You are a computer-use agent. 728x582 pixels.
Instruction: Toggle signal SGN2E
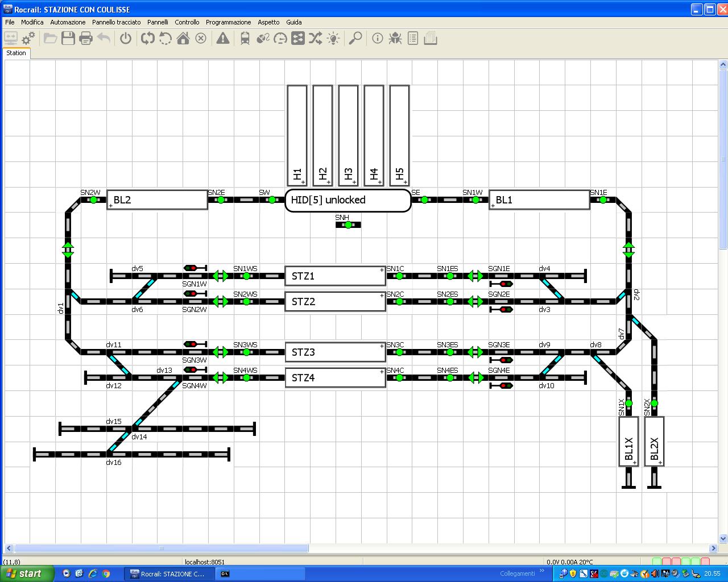(501, 309)
